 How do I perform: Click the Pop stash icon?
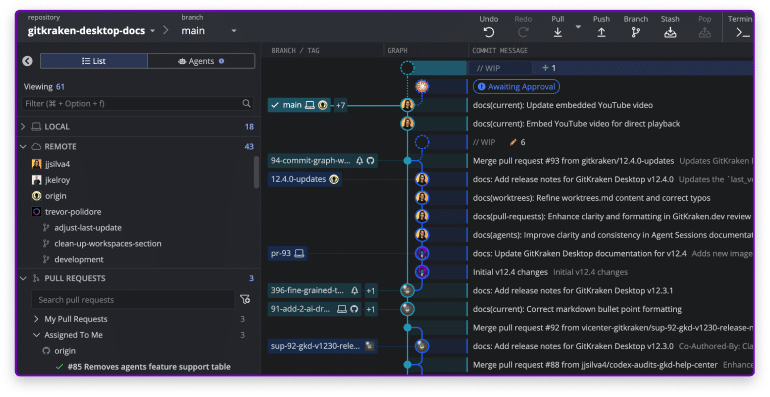coord(705,32)
